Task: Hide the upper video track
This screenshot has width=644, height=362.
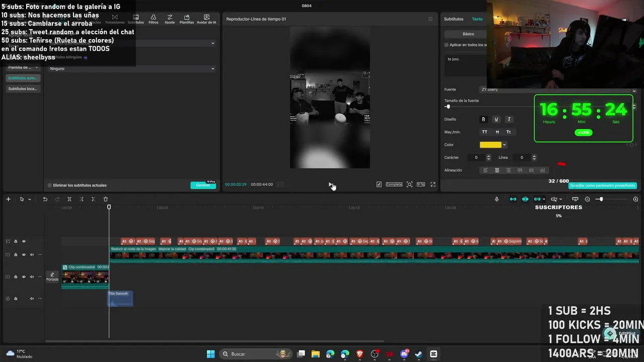Action: (x=24, y=255)
